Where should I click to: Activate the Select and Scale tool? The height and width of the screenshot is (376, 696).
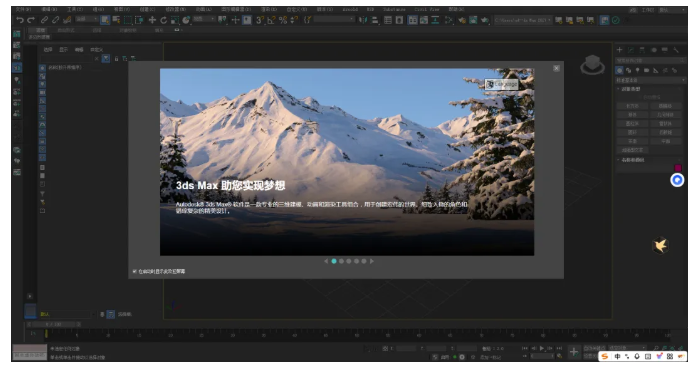click(175, 20)
